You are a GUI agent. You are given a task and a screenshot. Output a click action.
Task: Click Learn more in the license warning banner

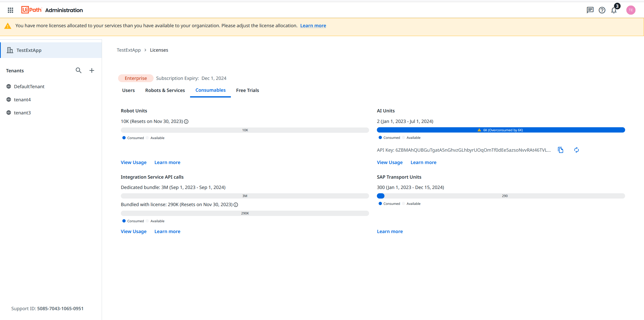point(313,26)
